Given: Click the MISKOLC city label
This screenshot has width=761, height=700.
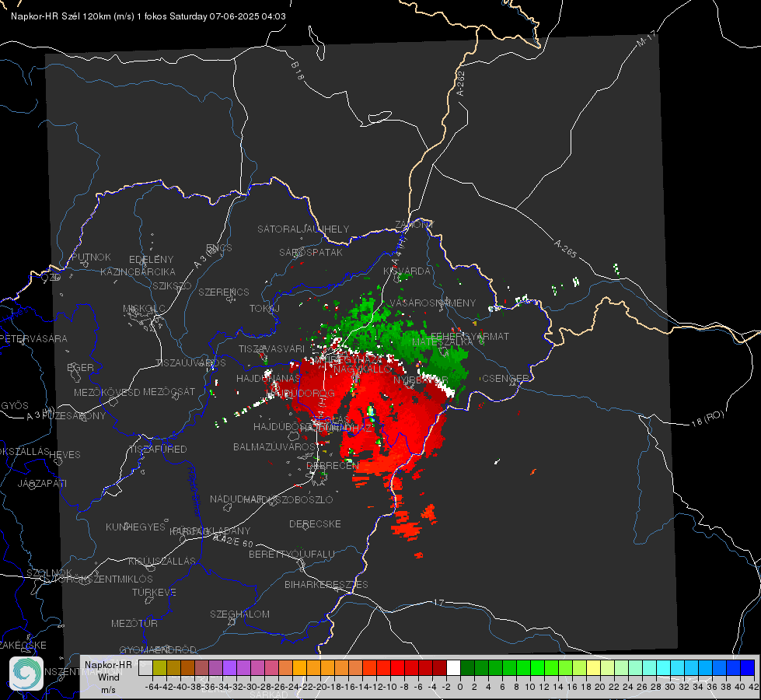Looking at the screenshot, I should tap(144, 309).
